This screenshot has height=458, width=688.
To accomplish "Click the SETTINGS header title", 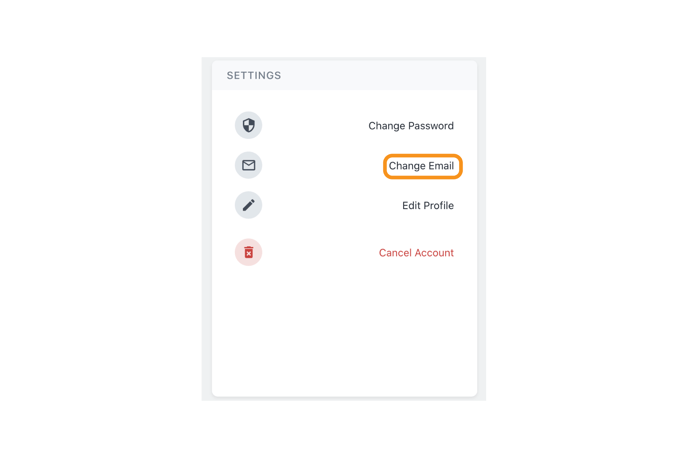I will [254, 75].
